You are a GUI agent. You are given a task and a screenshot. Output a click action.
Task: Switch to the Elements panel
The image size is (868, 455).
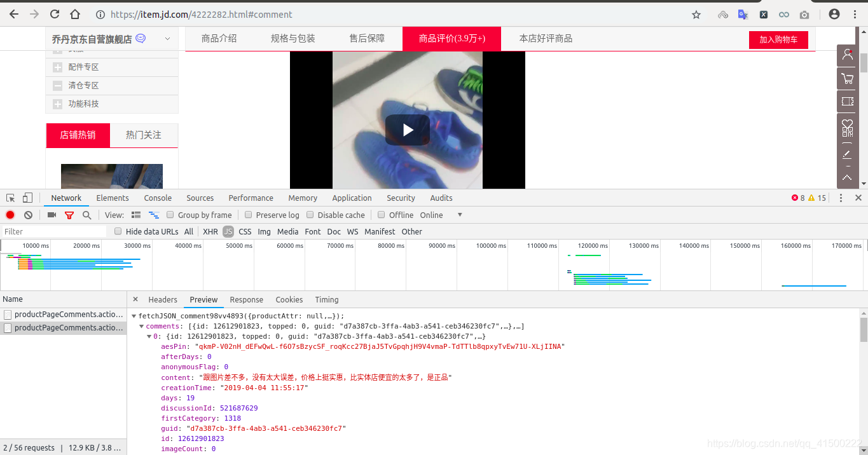point(113,198)
